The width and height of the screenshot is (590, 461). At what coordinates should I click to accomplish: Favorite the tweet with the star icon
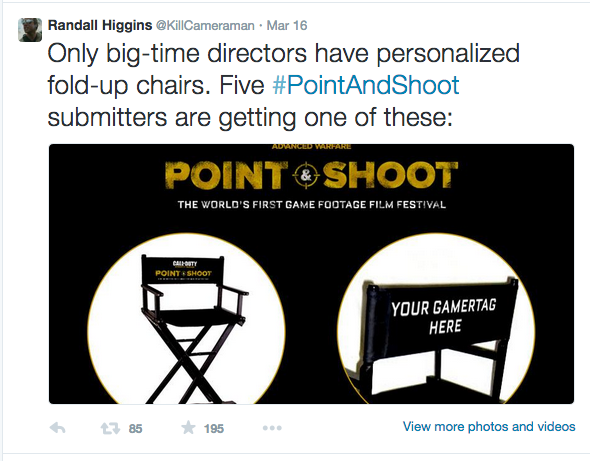(x=188, y=428)
